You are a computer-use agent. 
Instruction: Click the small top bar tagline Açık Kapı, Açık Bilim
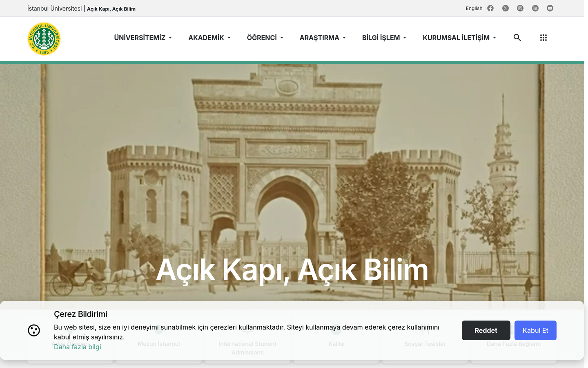111,9
